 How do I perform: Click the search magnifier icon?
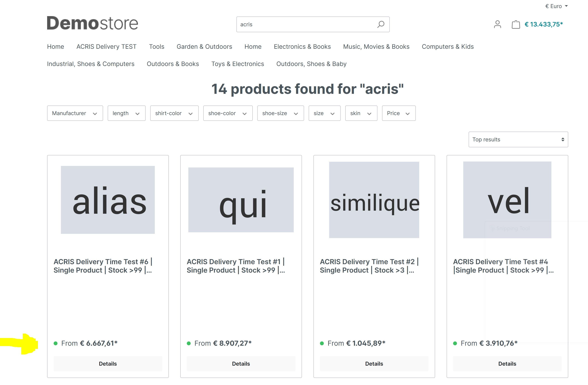click(x=381, y=24)
